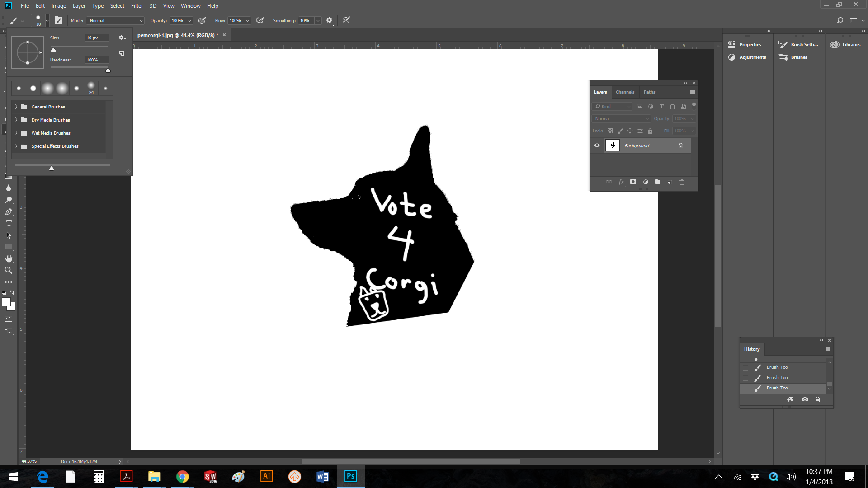
Task: Click the brush Size input field
Action: click(96, 38)
